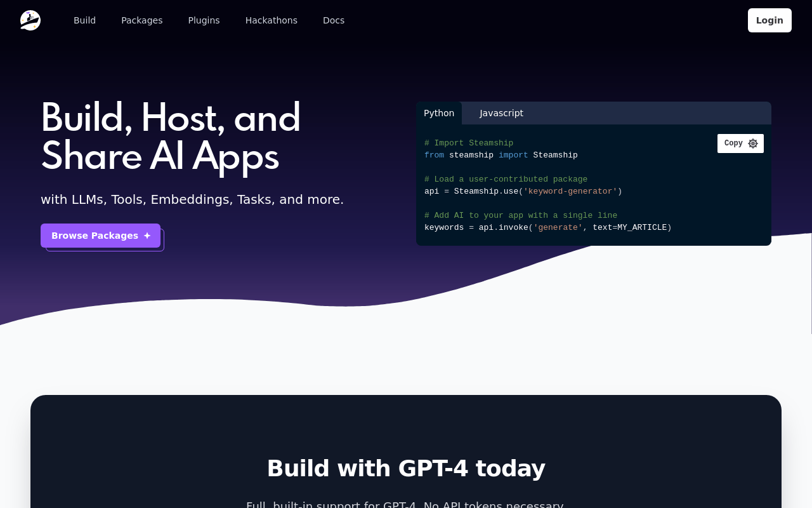
Task: Click the '# Add AI to your app' comment
Action: 521,216
